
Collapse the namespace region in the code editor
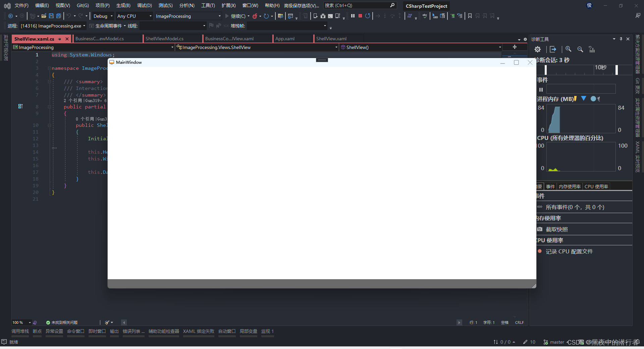(x=49, y=68)
